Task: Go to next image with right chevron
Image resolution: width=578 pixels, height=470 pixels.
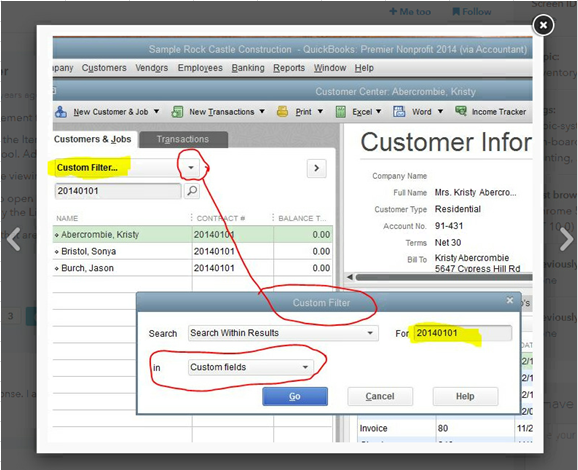Action: [567, 239]
